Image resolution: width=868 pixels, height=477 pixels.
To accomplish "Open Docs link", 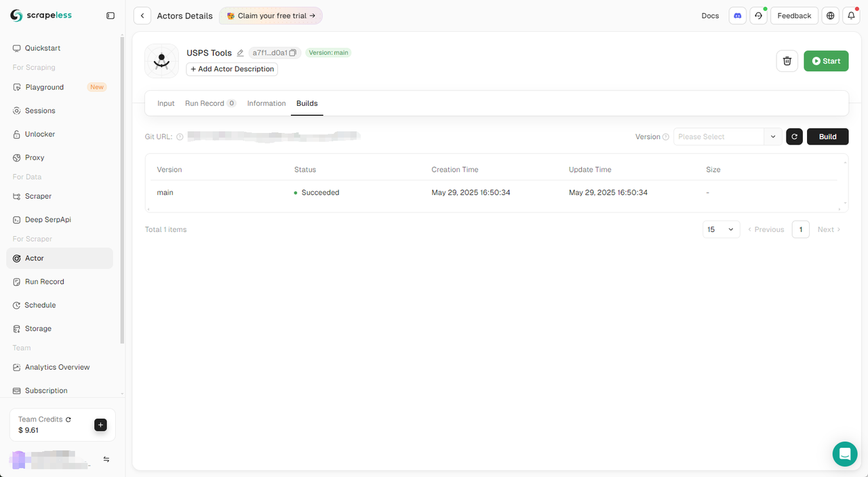I will point(710,16).
